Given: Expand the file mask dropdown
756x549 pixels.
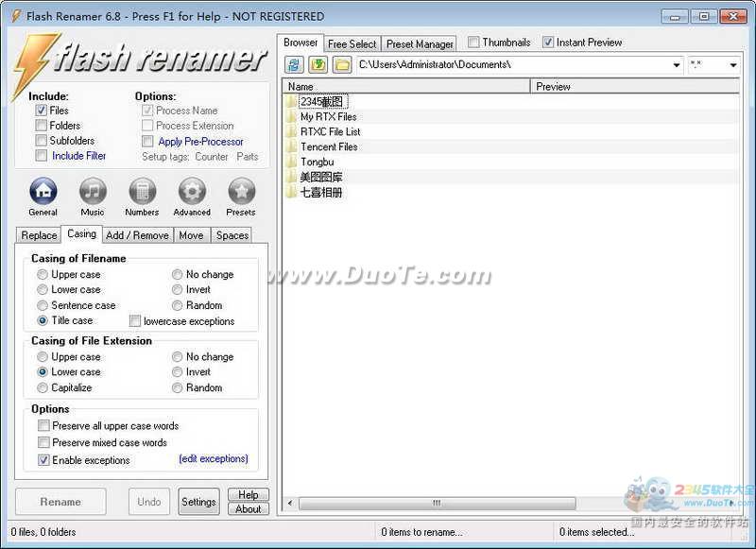Looking at the screenshot, I should [733, 64].
